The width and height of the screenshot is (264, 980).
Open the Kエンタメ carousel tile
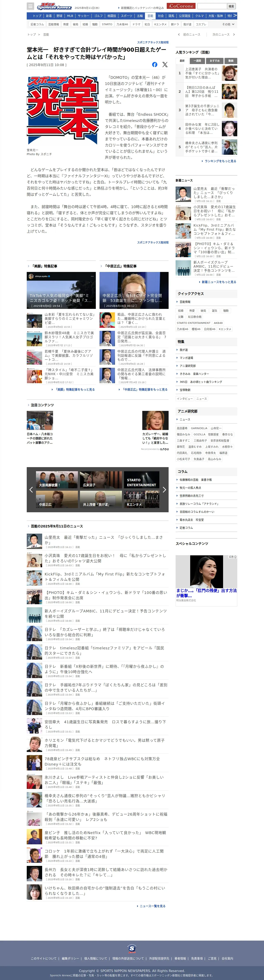pos(141,499)
